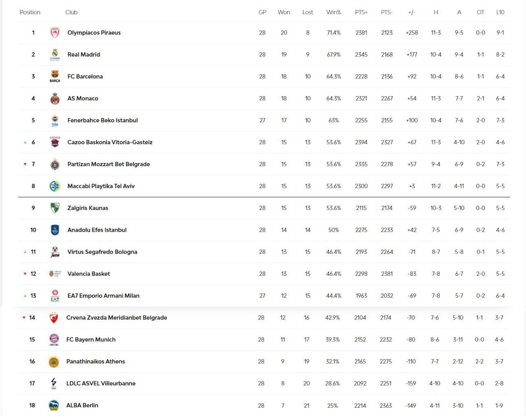This screenshot has height=420, width=526.
Task: Open the Virtus Segafredo Bologna team link
Action: pos(102,252)
